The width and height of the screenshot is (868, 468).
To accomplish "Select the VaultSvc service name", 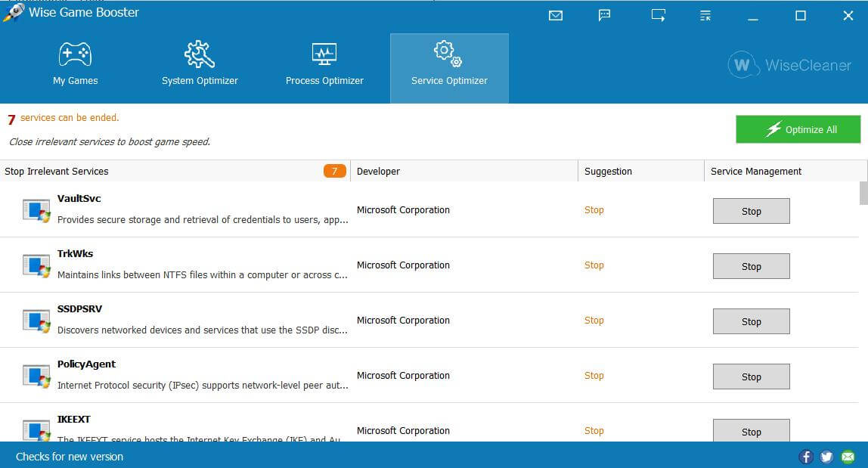I will click(x=79, y=198).
